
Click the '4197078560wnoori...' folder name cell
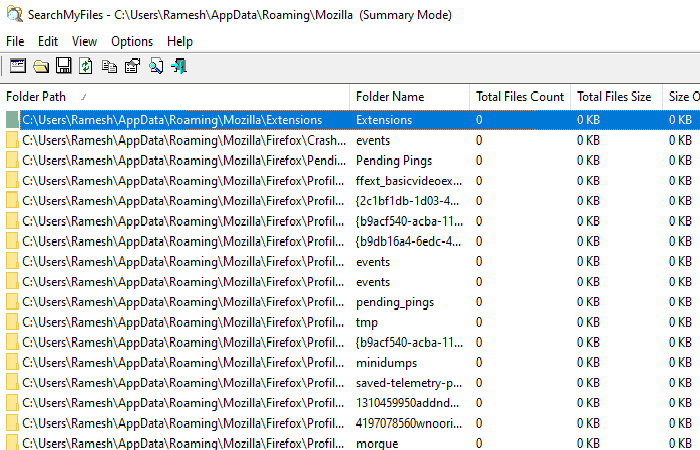click(409, 423)
